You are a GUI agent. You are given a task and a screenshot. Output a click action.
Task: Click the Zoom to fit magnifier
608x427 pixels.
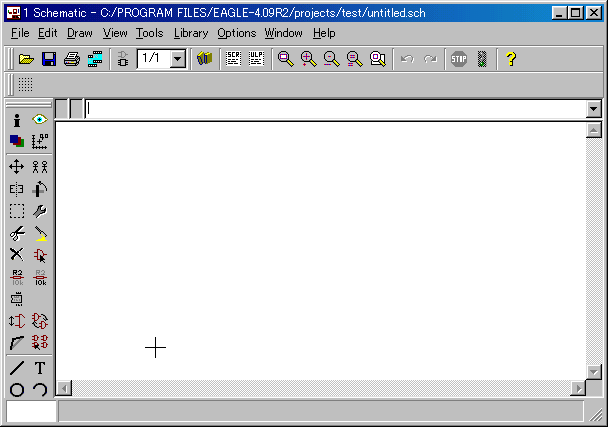point(285,59)
